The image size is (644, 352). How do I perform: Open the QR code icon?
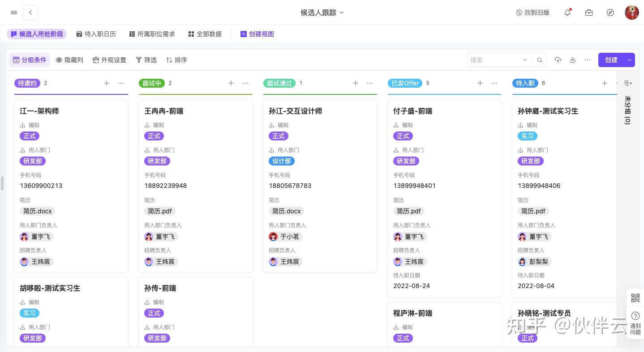[635, 298]
